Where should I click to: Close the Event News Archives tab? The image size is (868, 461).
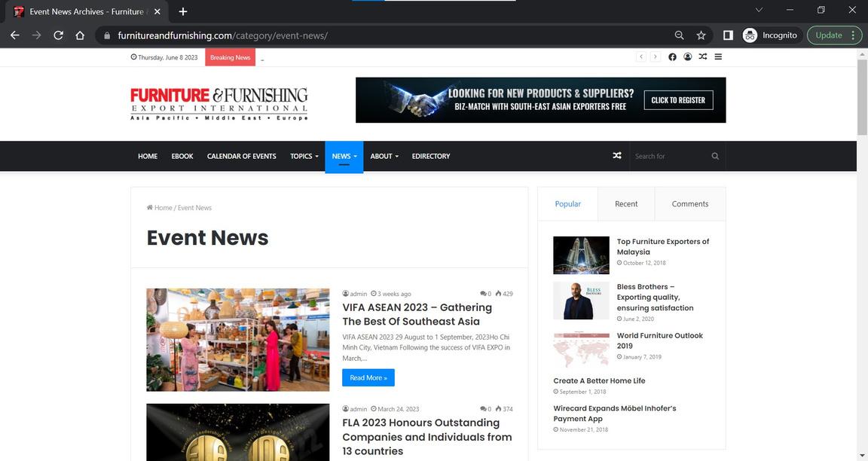pos(157,11)
